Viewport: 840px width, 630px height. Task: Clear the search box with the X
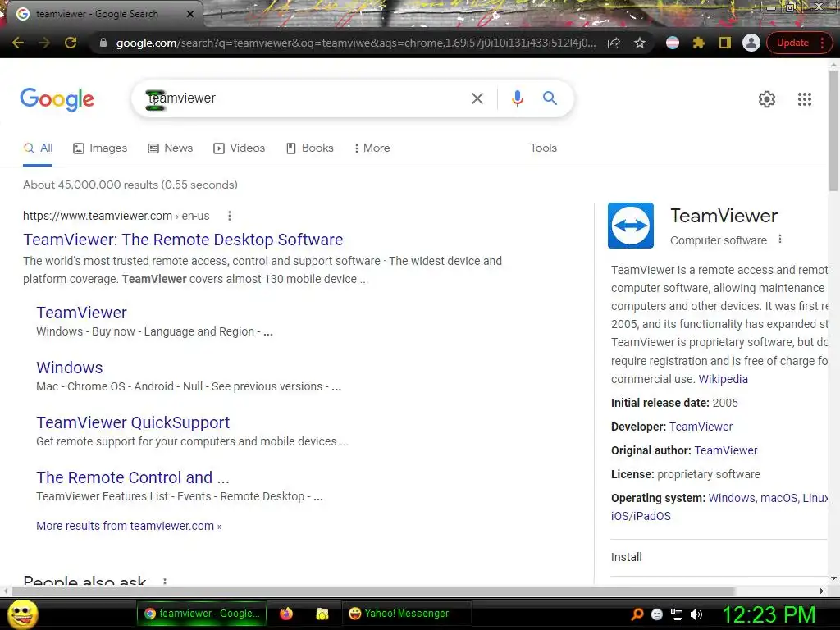(477, 98)
